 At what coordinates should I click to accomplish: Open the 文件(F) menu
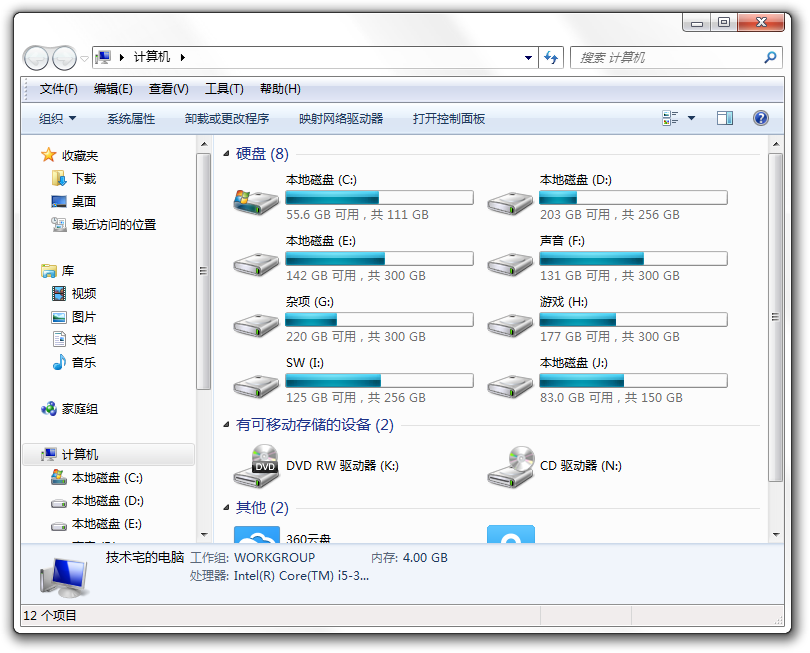click(x=58, y=89)
